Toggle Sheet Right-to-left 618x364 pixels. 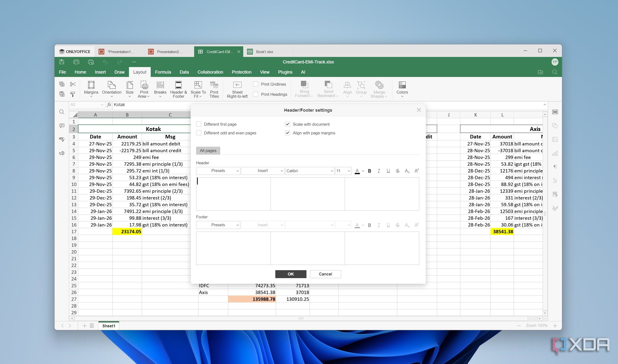(237, 89)
